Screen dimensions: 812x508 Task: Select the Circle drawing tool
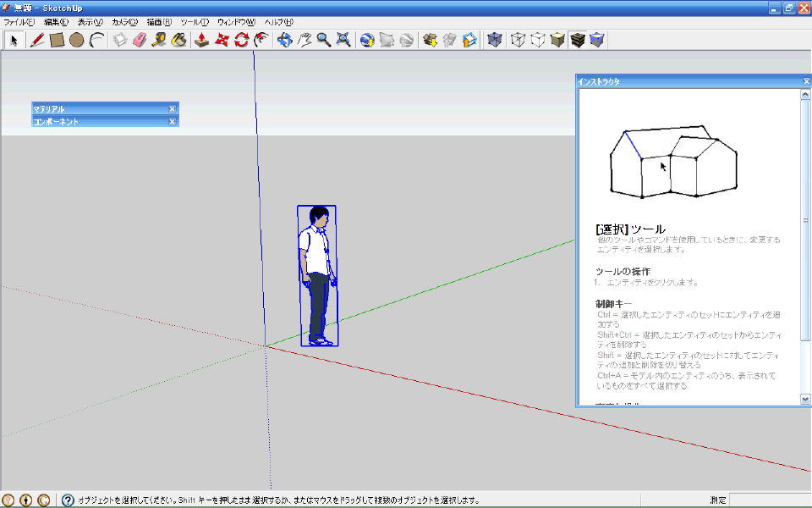click(x=77, y=40)
